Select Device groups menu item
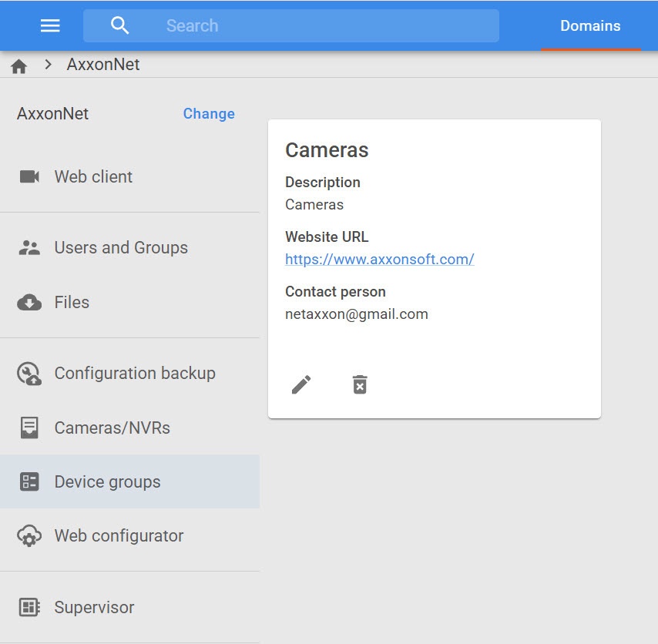 pyautogui.click(x=107, y=481)
